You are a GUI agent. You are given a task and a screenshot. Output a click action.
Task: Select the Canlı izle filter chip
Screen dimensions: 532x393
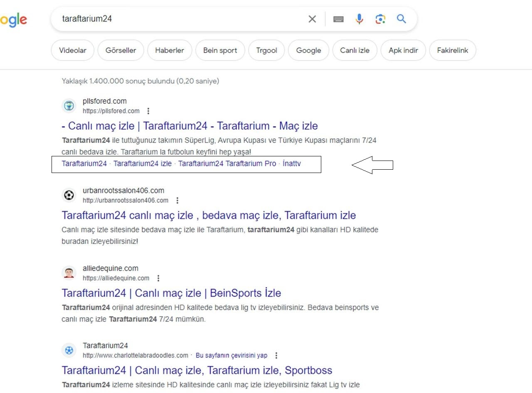tap(355, 50)
